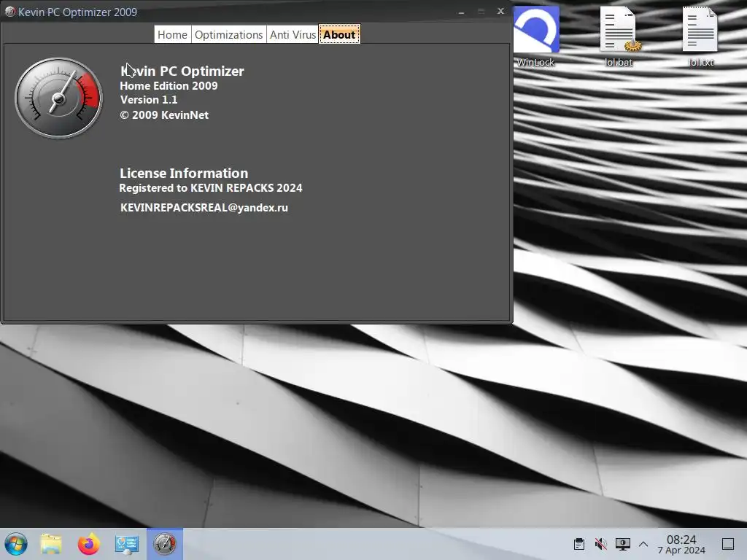Select the lol.txt desktop file
The image size is (747, 560).
click(x=700, y=36)
